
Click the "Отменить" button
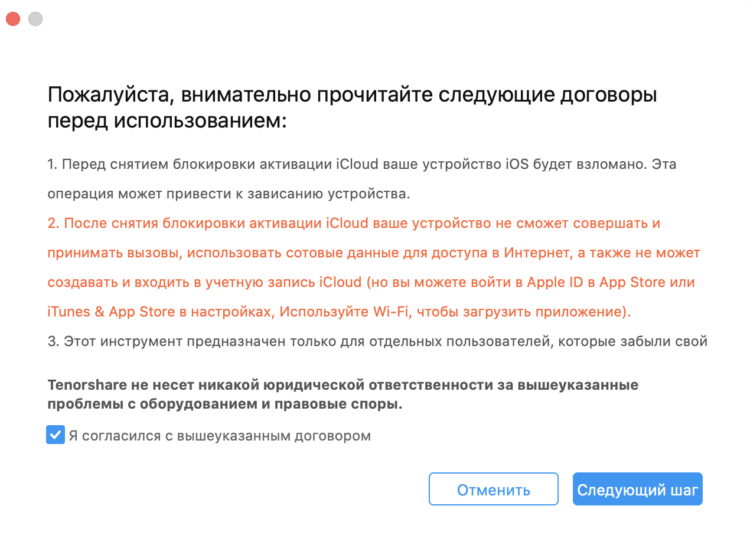pyautogui.click(x=493, y=489)
